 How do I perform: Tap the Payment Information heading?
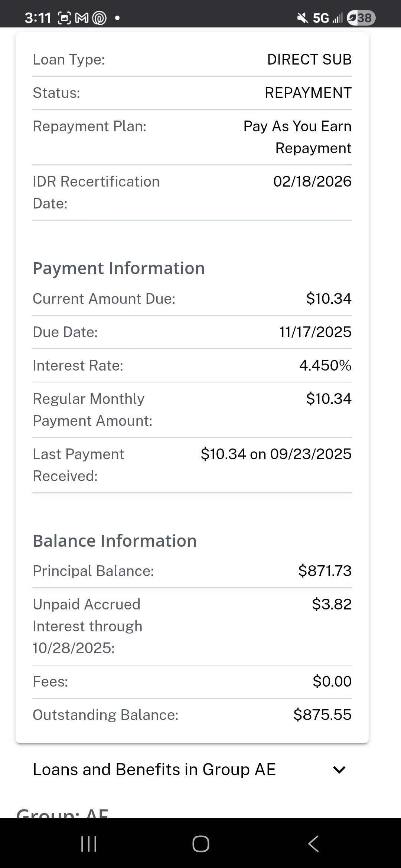click(119, 268)
